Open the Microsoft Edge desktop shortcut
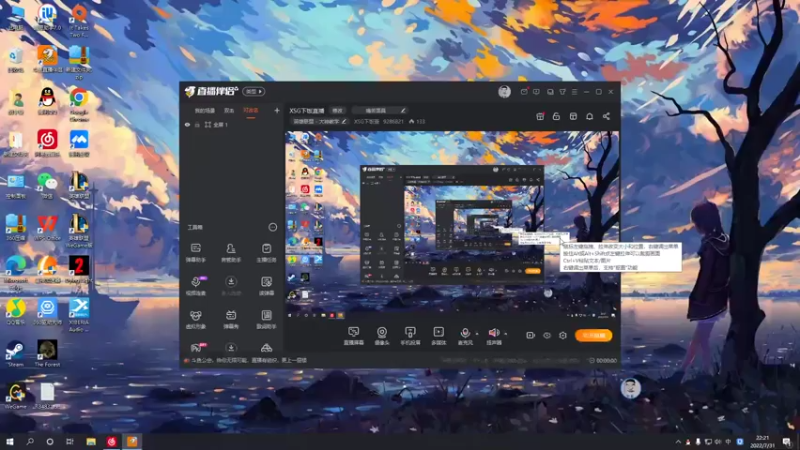Screen dimensions: 800x450 [15, 272]
